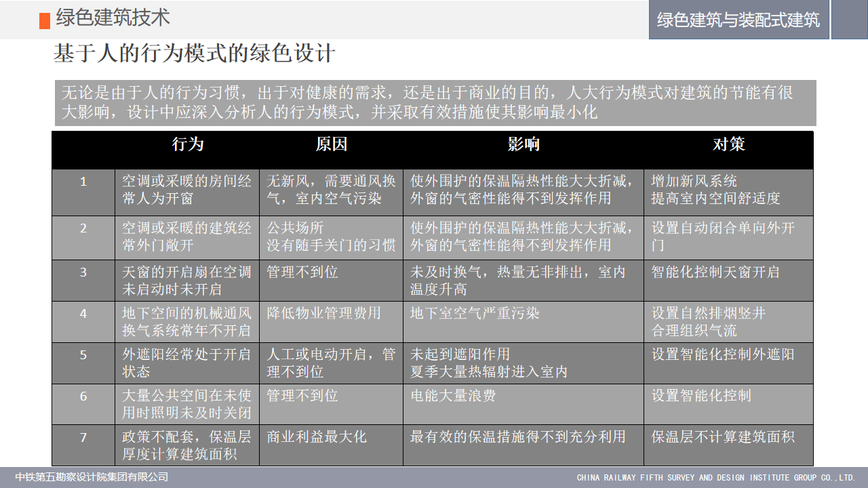Click row number 6 cell

(83, 405)
